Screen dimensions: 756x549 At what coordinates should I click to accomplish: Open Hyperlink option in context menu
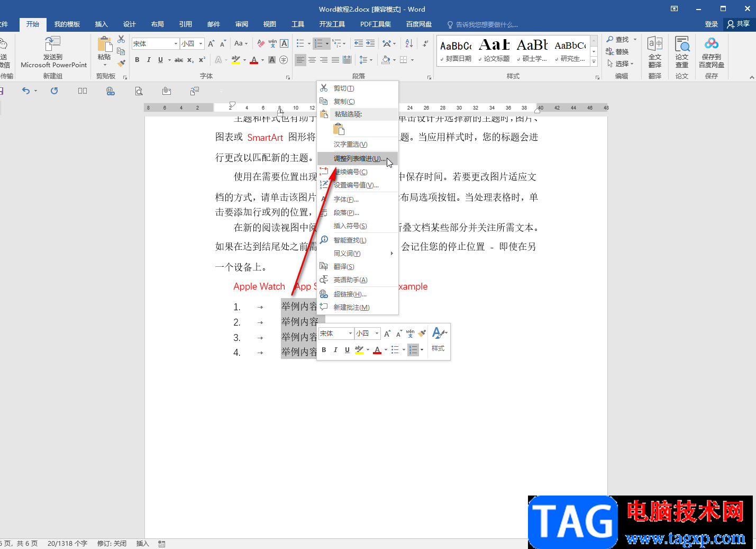click(x=358, y=294)
